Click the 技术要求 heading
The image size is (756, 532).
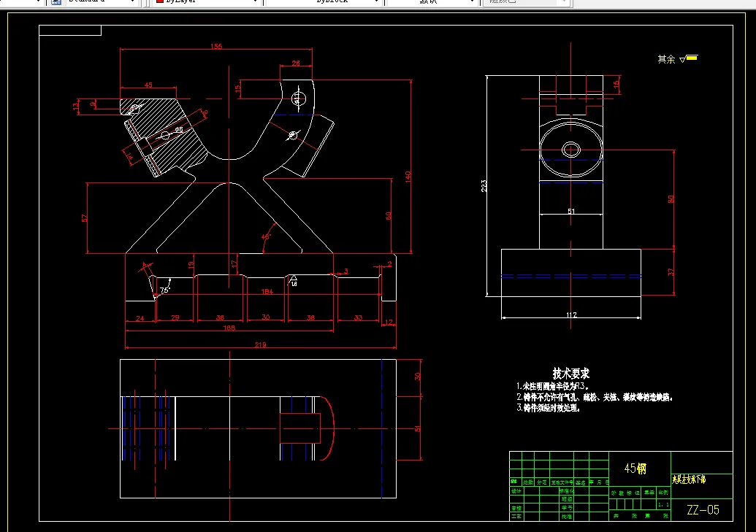[x=571, y=374]
